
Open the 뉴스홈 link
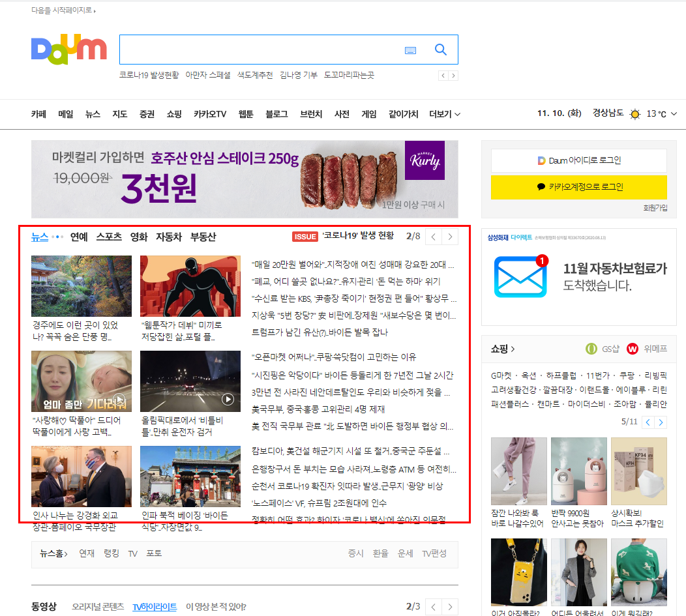[53, 553]
